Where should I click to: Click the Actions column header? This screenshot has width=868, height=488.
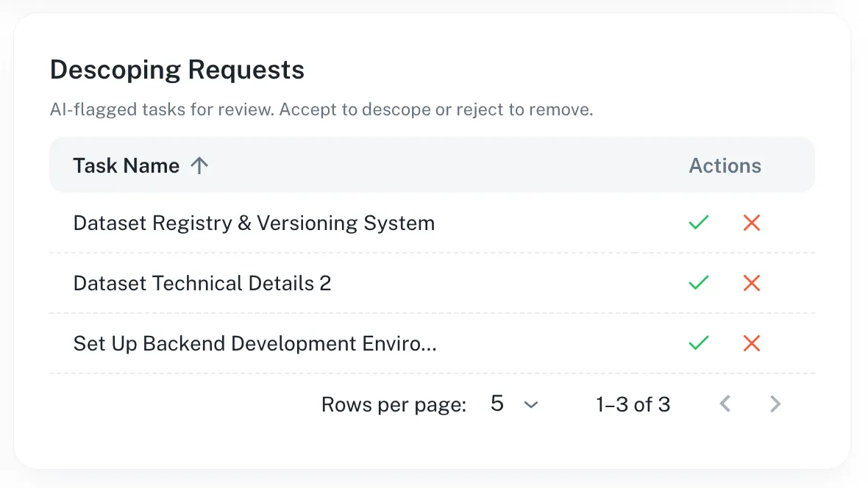point(725,165)
